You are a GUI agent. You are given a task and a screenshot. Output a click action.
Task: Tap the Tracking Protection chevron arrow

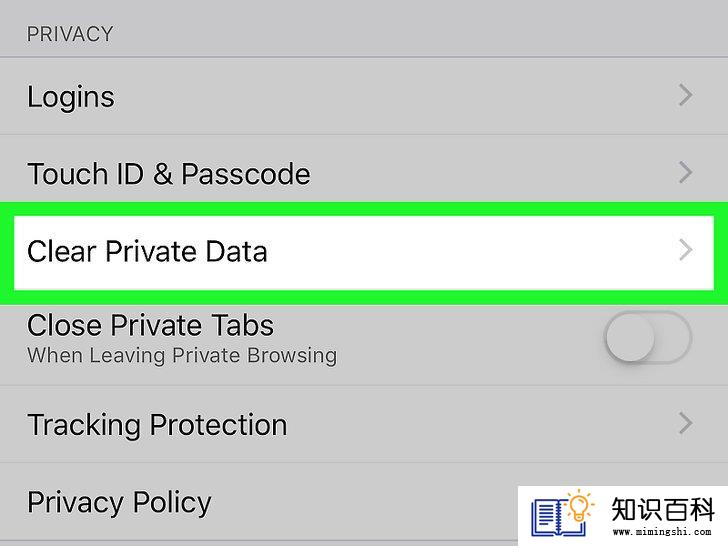click(685, 423)
